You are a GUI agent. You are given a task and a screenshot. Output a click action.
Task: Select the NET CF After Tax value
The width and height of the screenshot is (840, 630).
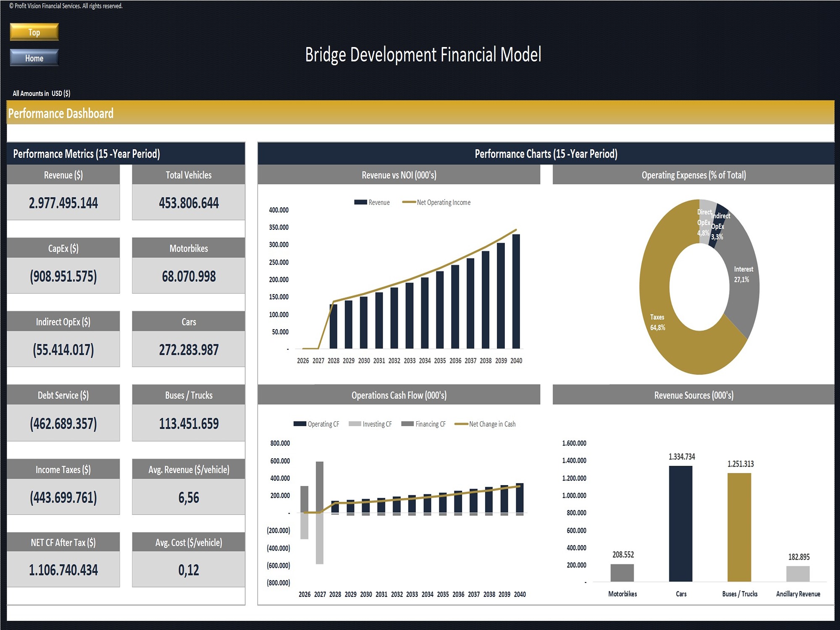[63, 570]
